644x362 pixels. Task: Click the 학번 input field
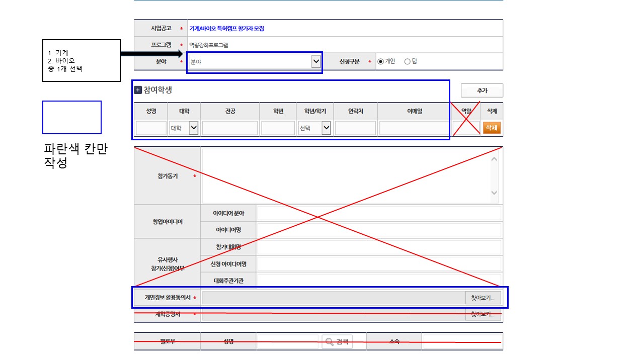tap(278, 128)
